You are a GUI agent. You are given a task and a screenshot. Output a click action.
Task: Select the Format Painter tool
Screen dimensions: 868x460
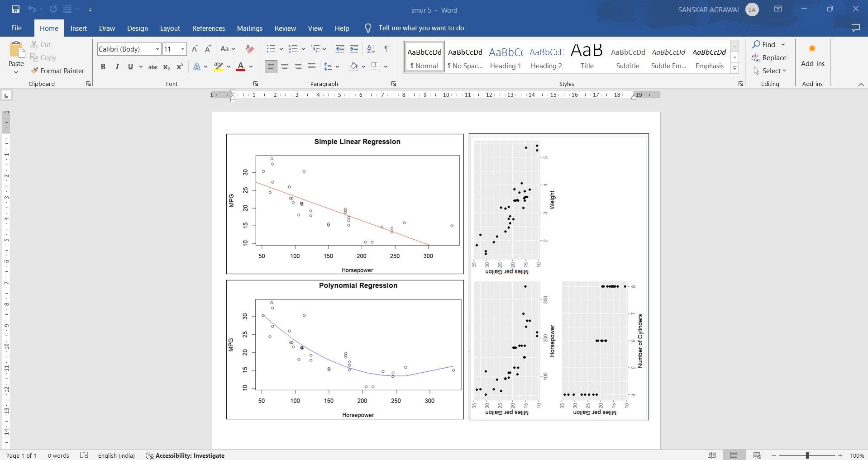tap(57, 71)
